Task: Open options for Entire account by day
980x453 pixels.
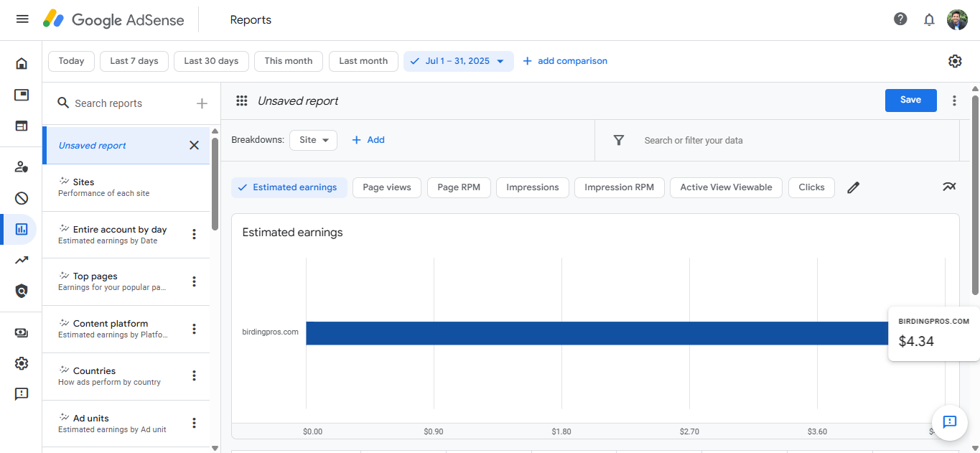Action: tap(194, 234)
